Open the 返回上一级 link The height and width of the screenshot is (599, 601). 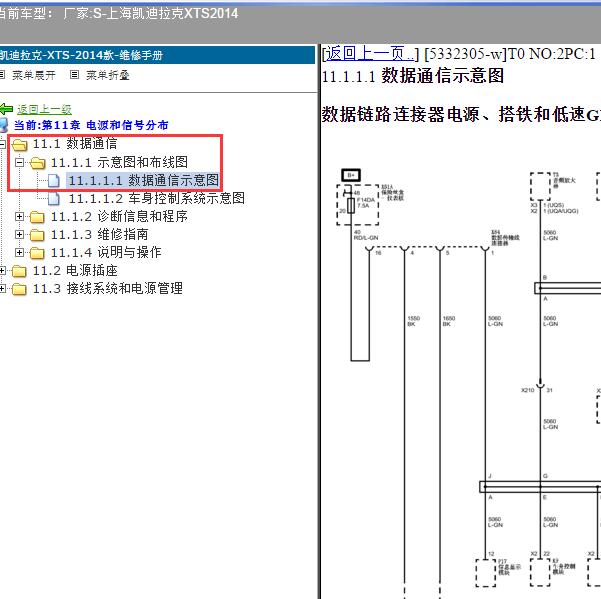44,109
